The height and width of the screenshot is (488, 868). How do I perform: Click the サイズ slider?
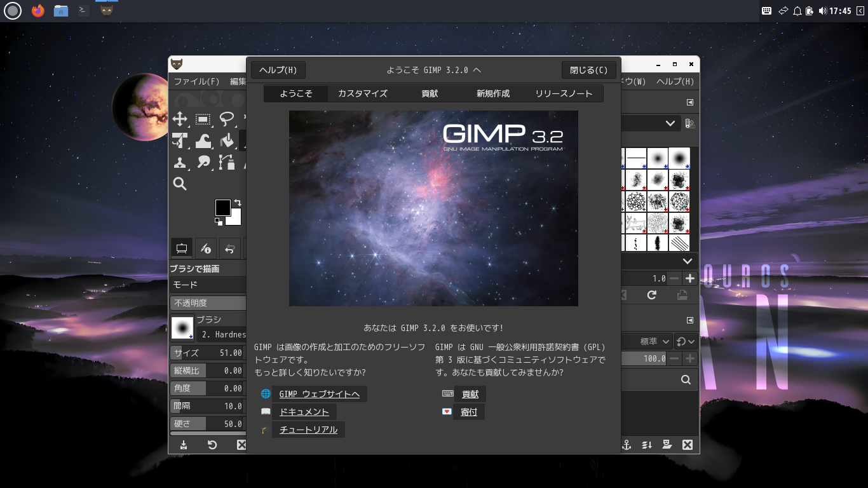click(x=208, y=353)
